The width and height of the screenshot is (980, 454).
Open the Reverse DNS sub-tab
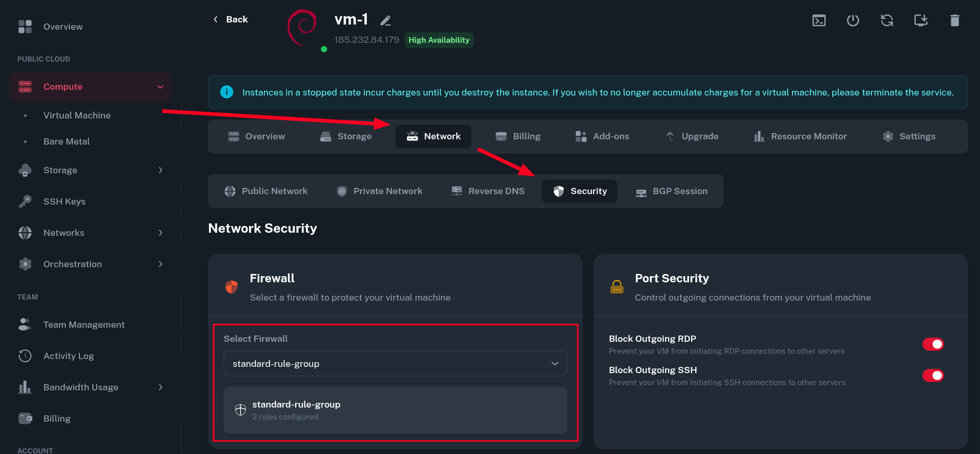click(488, 191)
